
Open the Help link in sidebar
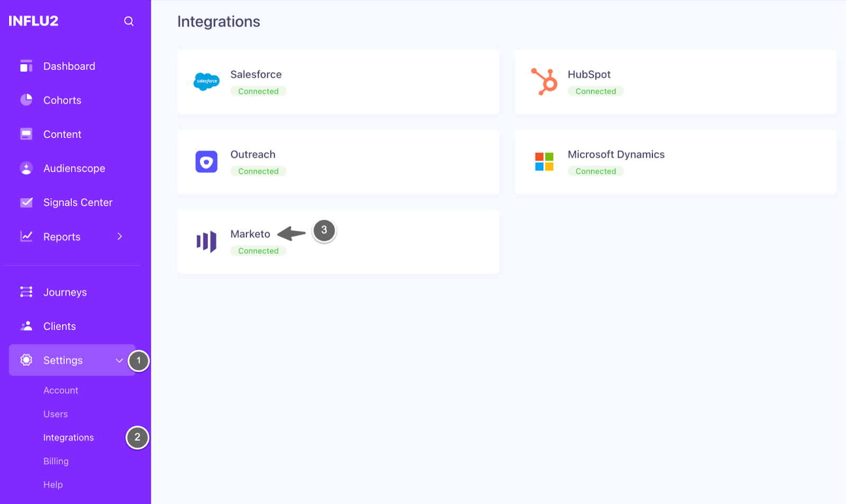click(53, 484)
